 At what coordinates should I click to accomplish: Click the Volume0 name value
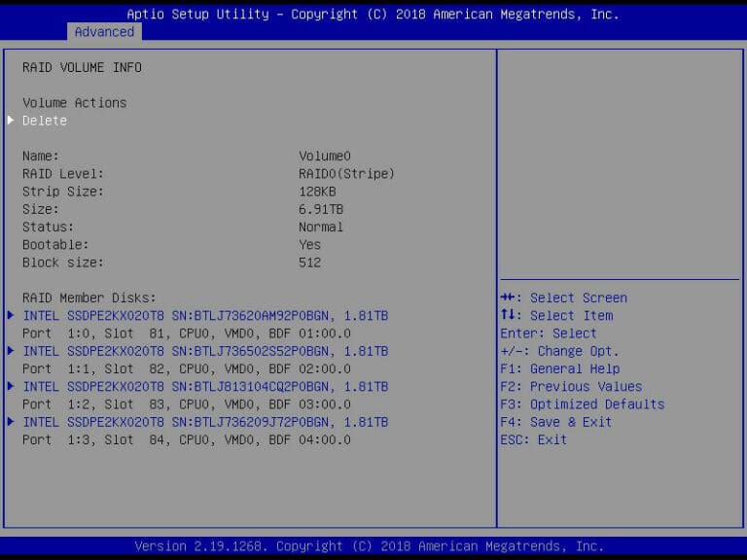[x=325, y=157]
